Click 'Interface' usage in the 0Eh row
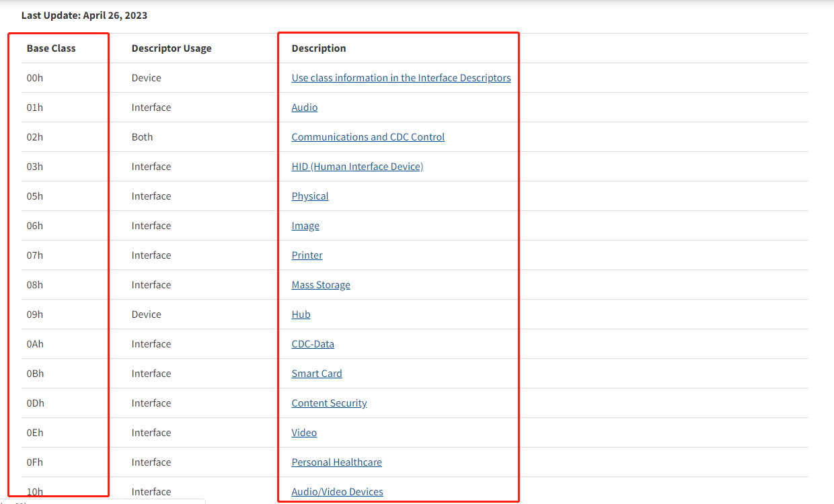Screen dimensions: 834x504 tap(151, 433)
